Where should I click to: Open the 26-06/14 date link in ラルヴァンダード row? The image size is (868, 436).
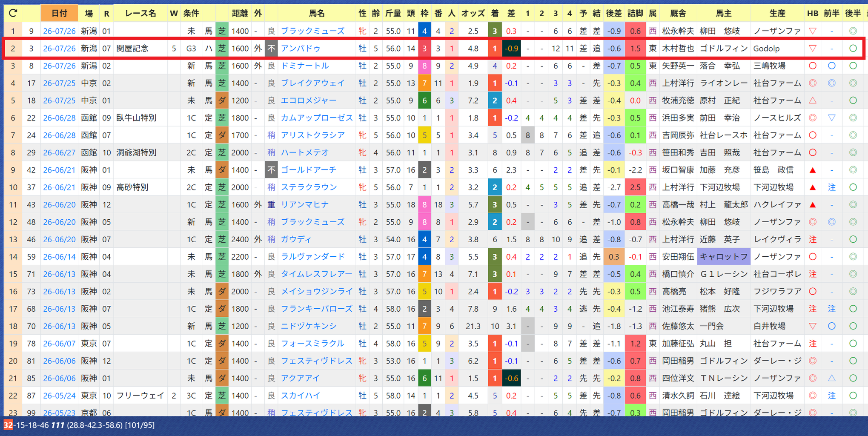(59, 257)
